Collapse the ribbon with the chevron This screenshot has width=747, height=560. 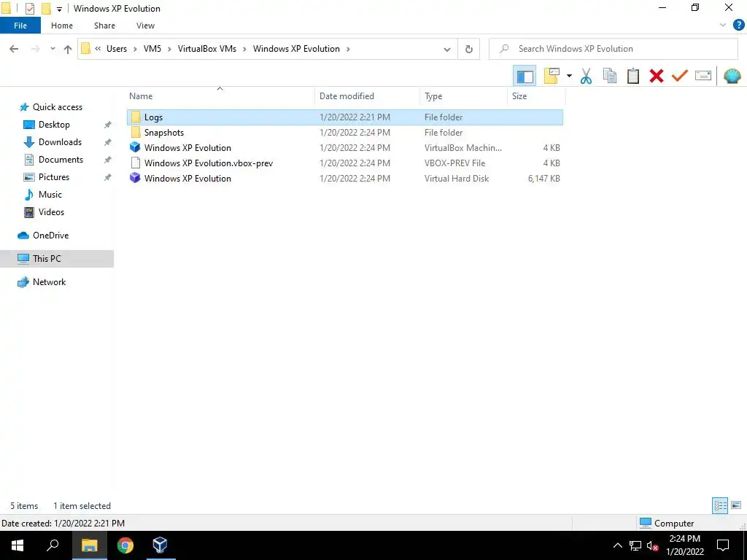[723, 26]
